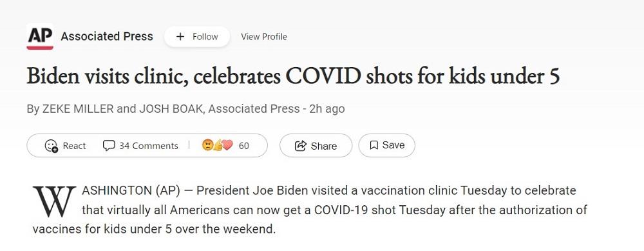Image resolution: width=644 pixels, height=251 pixels.
Task: Click the angry face reaction emoji
Action: [207, 145]
